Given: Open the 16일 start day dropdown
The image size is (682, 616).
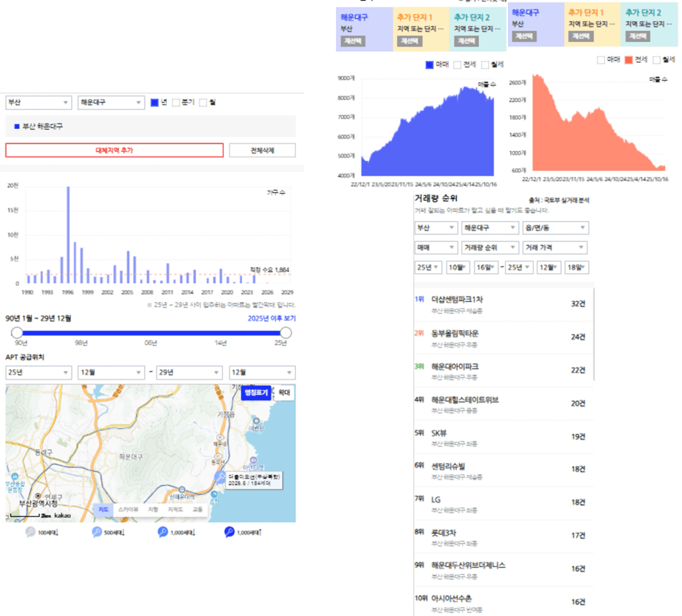Looking at the screenshot, I should (487, 267).
